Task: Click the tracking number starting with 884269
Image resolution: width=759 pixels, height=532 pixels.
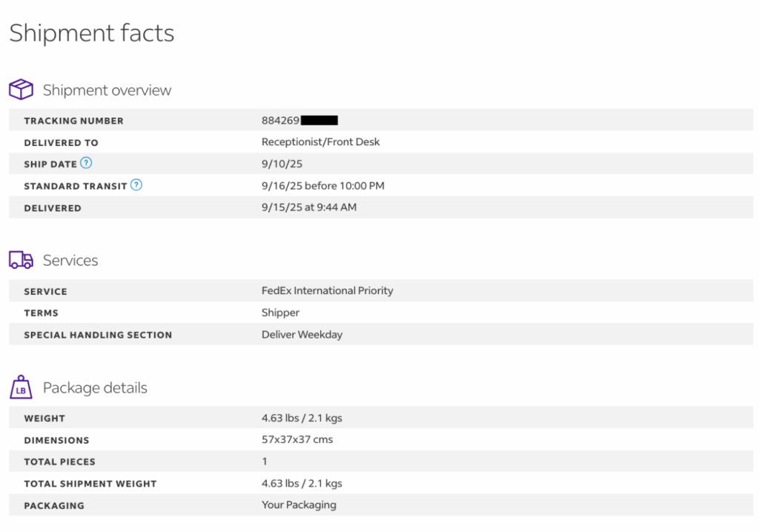Action: (281, 120)
